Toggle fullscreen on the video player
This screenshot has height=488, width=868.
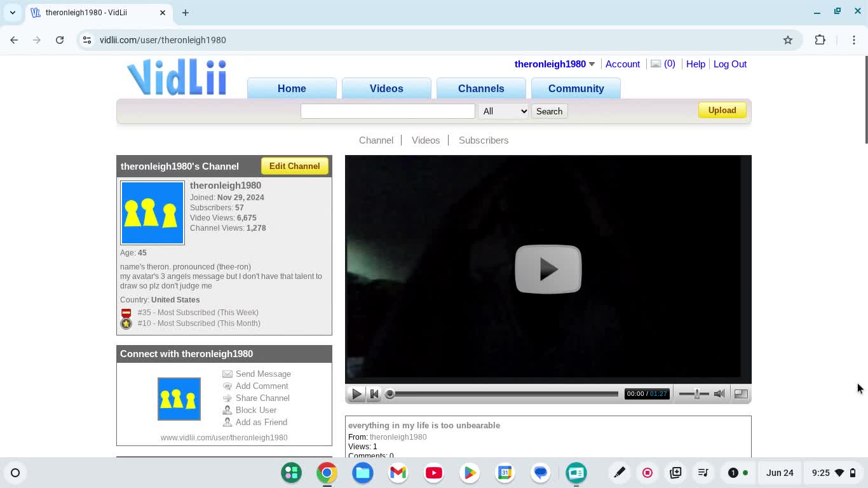[x=741, y=394]
